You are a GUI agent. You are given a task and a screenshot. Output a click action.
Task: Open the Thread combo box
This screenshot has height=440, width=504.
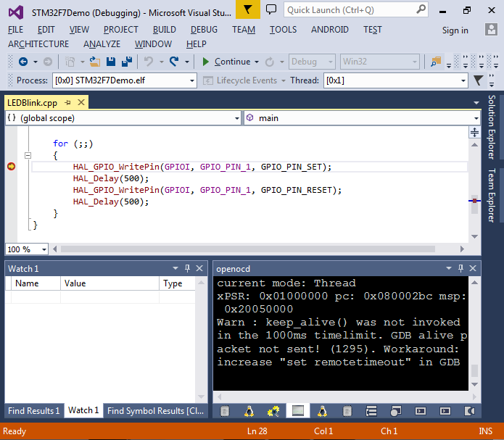click(396, 80)
